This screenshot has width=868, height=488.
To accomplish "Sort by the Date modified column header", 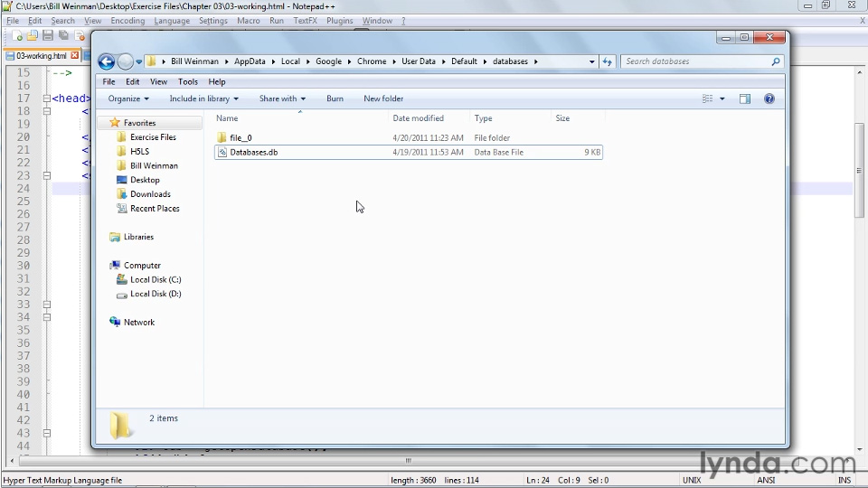I will (x=418, y=117).
